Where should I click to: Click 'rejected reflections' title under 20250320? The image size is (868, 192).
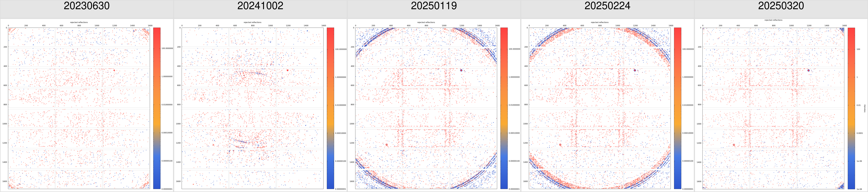pyautogui.click(x=773, y=20)
